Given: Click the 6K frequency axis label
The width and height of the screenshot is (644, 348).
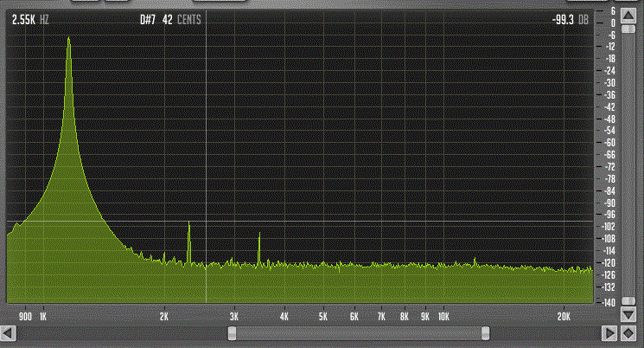Looking at the screenshot, I should coord(354,316).
